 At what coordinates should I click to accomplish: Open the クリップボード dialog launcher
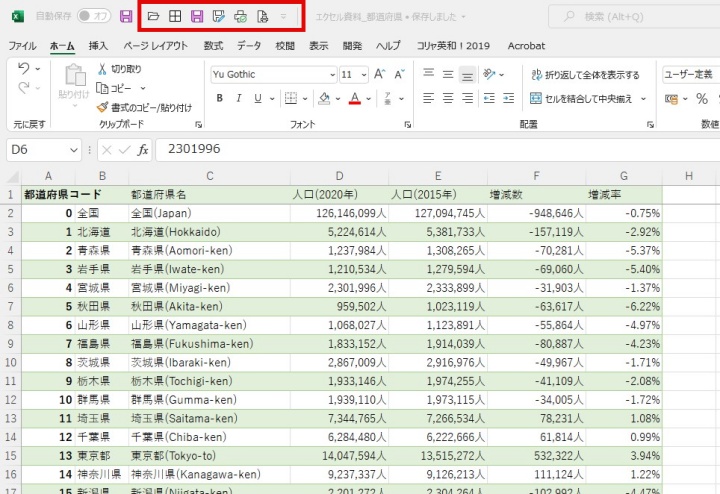click(198, 124)
